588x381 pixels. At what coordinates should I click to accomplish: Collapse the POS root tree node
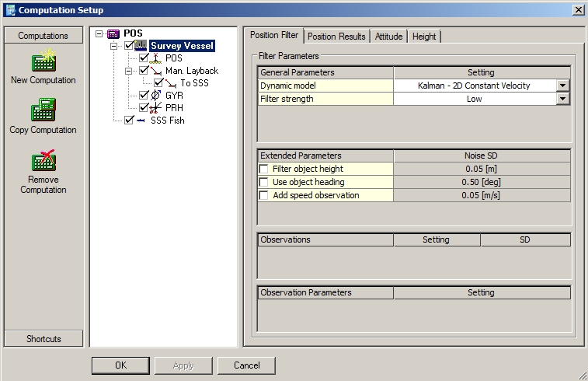(99, 33)
